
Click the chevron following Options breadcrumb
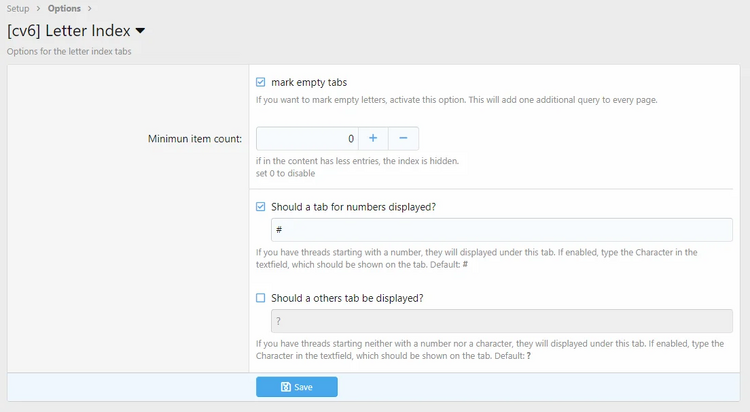89,9
